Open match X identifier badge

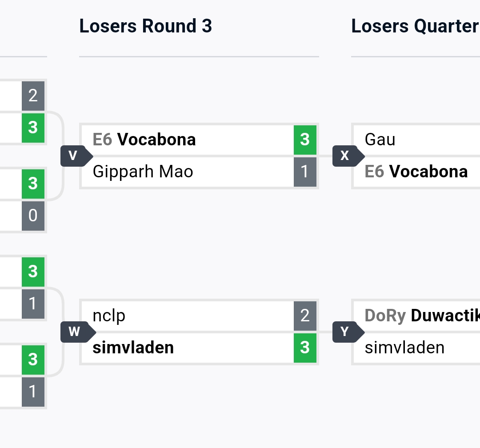pos(348,156)
